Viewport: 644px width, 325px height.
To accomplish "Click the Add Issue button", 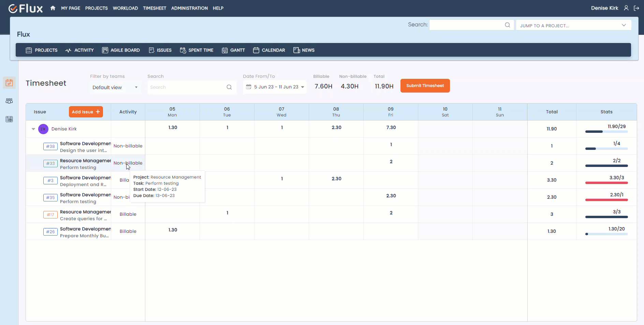I will click(86, 112).
